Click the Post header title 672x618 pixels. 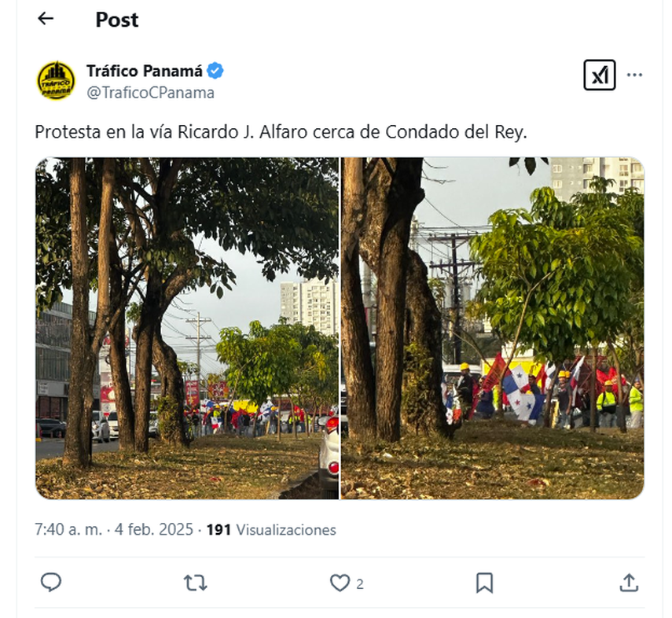[117, 20]
